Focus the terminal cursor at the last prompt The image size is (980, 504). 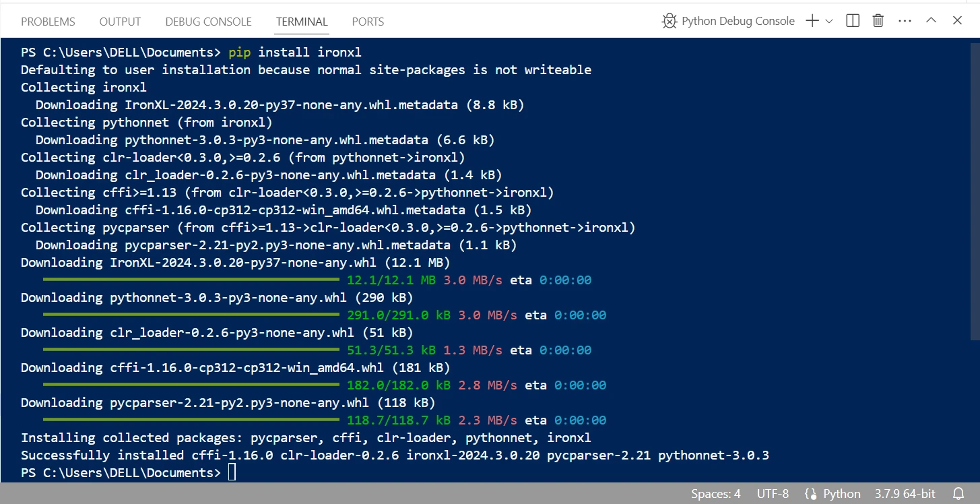(x=232, y=473)
